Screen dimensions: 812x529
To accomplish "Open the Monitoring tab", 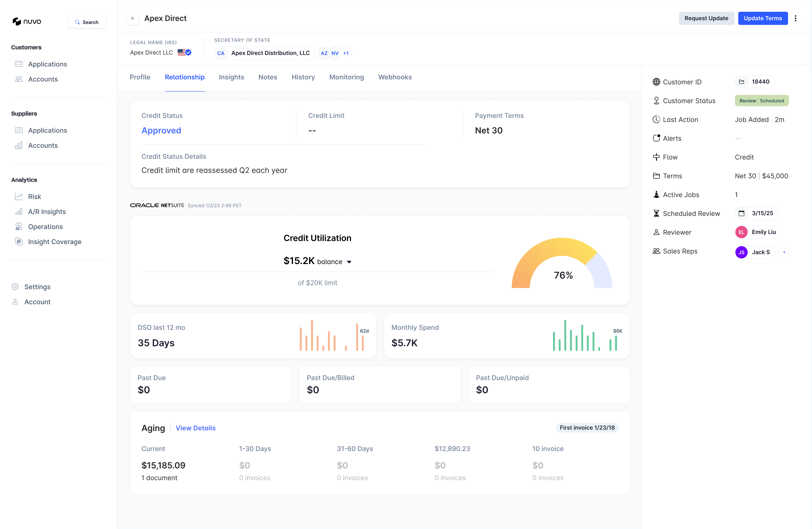I will [346, 77].
